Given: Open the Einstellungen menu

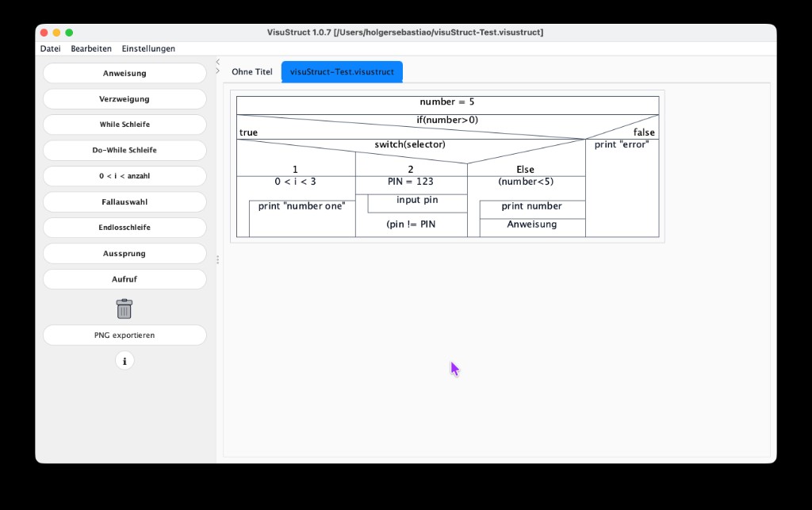Looking at the screenshot, I should tap(148, 48).
